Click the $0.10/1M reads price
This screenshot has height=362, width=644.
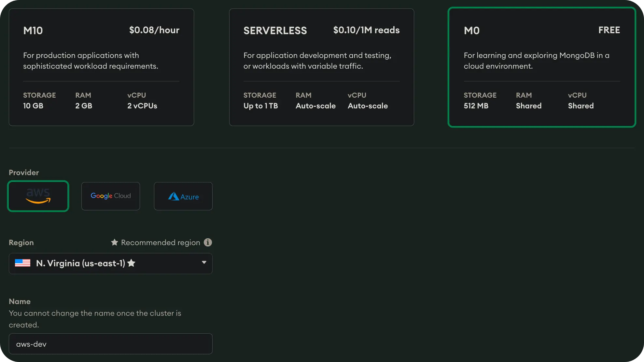[x=366, y=30]
